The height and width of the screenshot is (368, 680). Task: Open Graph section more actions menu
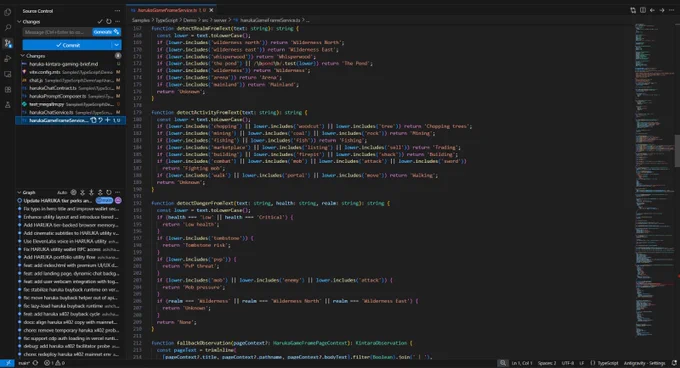(x=118, y=192)
